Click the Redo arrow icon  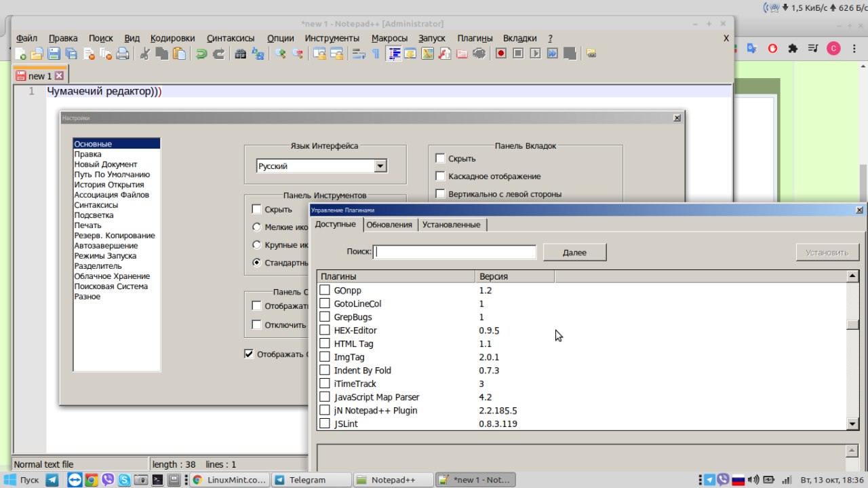[x=218, y=54]
